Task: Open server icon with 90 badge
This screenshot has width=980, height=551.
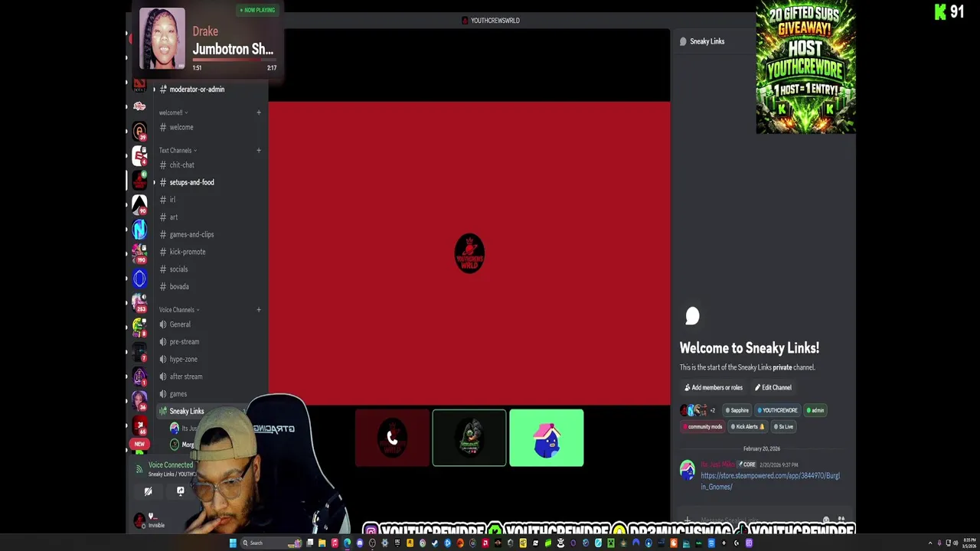Action: (x=139, y=204)
